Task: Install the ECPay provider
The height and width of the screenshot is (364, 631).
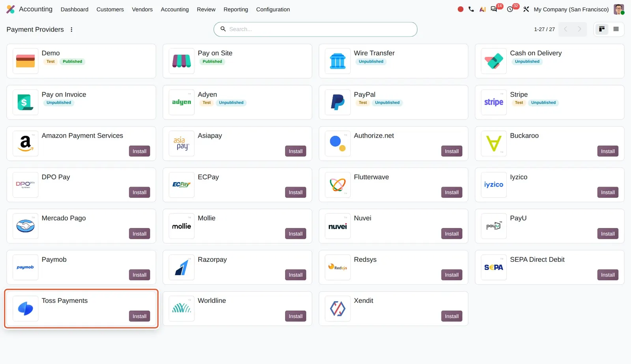Action: [296, 192]
